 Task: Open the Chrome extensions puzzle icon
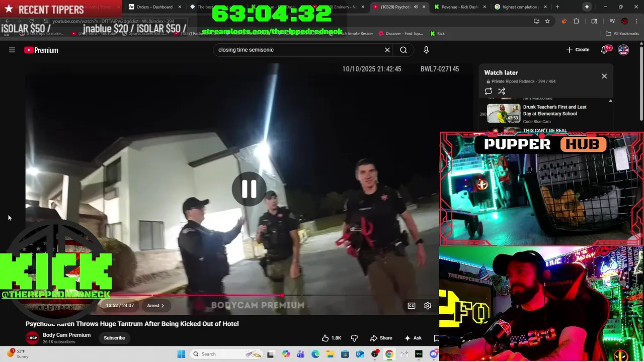pyautogui.click(x=577, y=21)
